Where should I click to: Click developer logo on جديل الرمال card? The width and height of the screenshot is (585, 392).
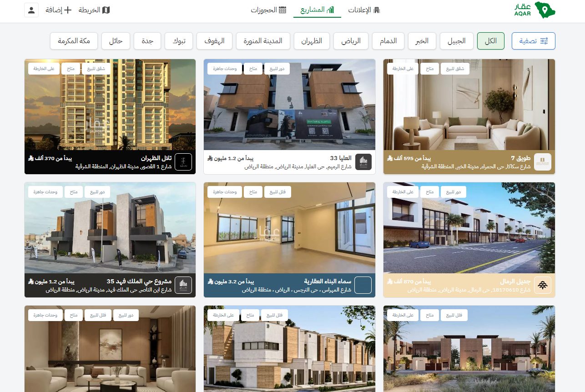(x=543, y=285)
